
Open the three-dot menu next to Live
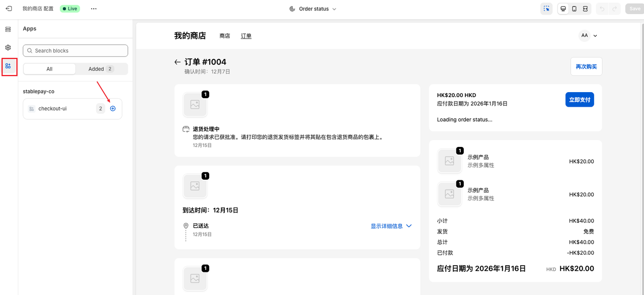tap(93, 9)
